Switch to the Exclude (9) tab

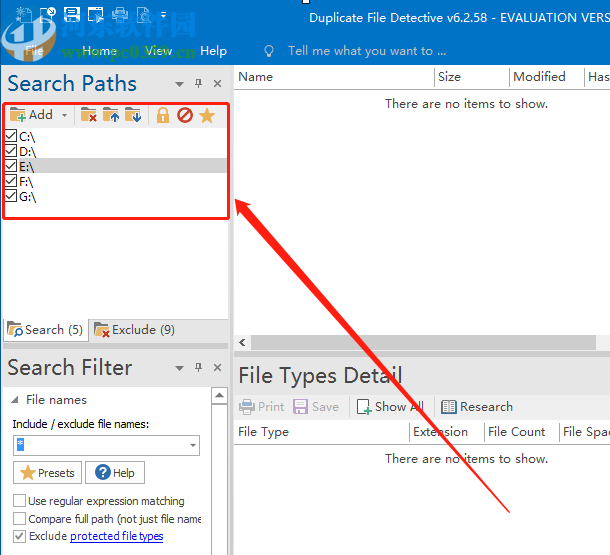point(134,330)
